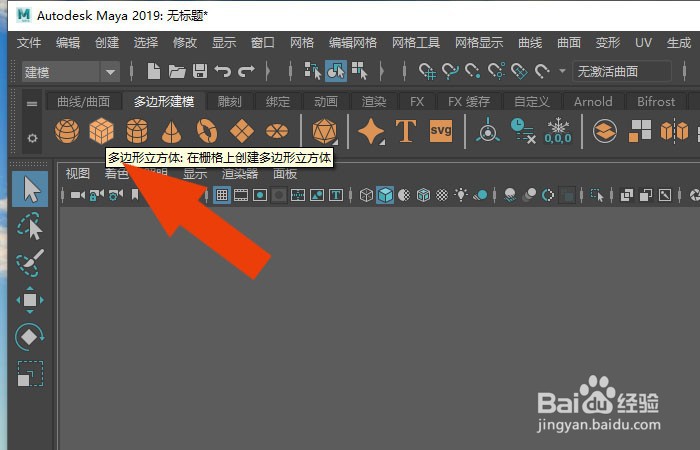The image size is (700, 450).
Task: Select the arrow Select tool
Action: pyautogui.click(x=30, y=189)
